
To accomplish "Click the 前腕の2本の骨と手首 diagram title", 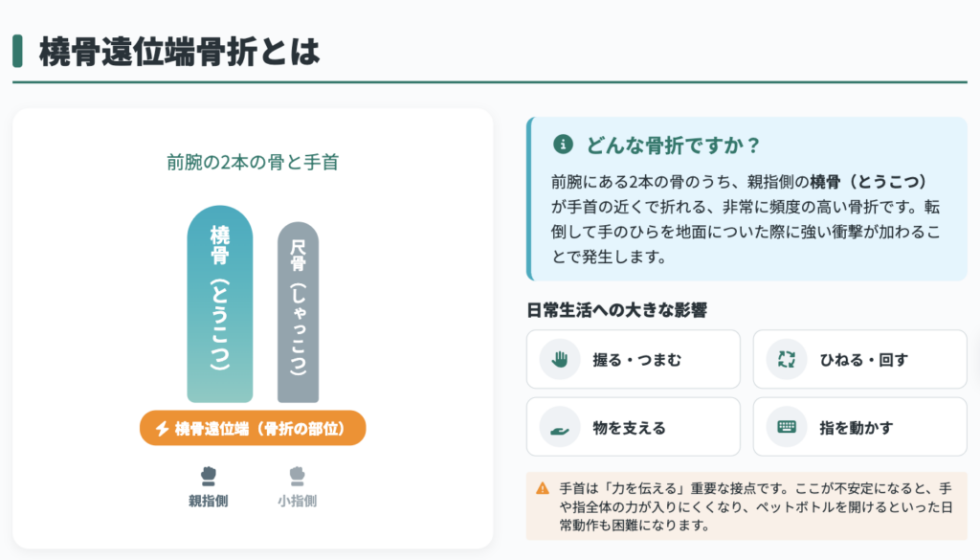I will coord(253,162).
